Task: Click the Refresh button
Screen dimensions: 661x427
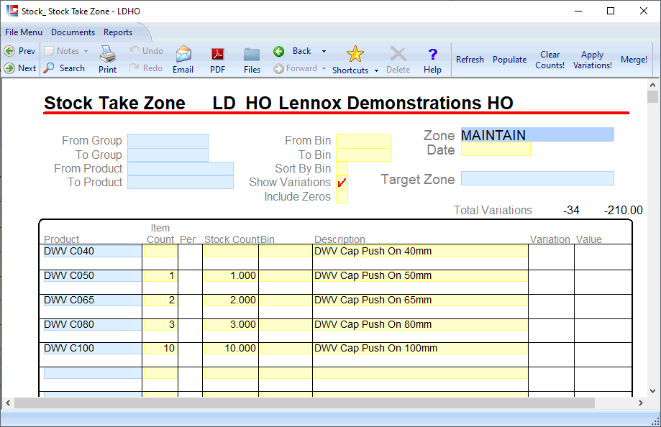Action: tap(470, 59)
